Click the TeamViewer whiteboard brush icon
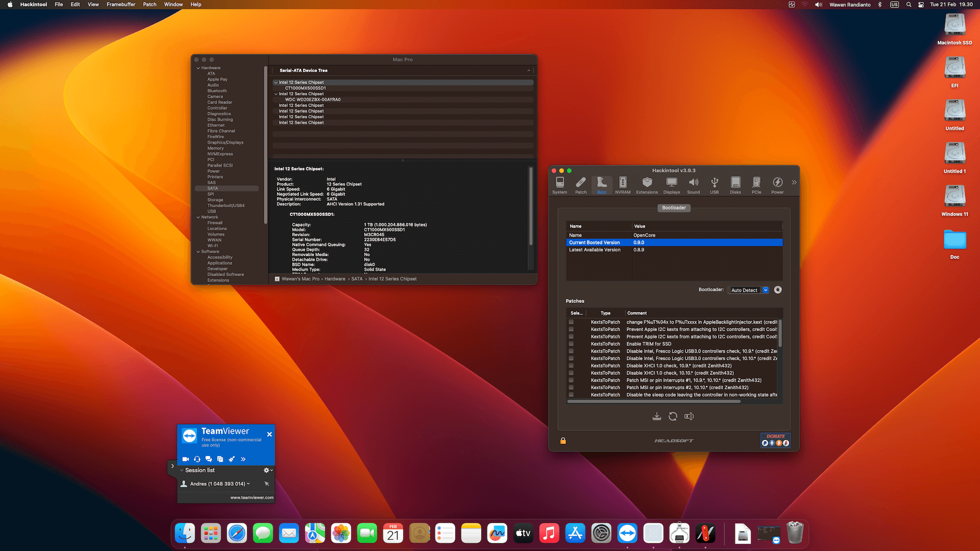 click(232, 459)
